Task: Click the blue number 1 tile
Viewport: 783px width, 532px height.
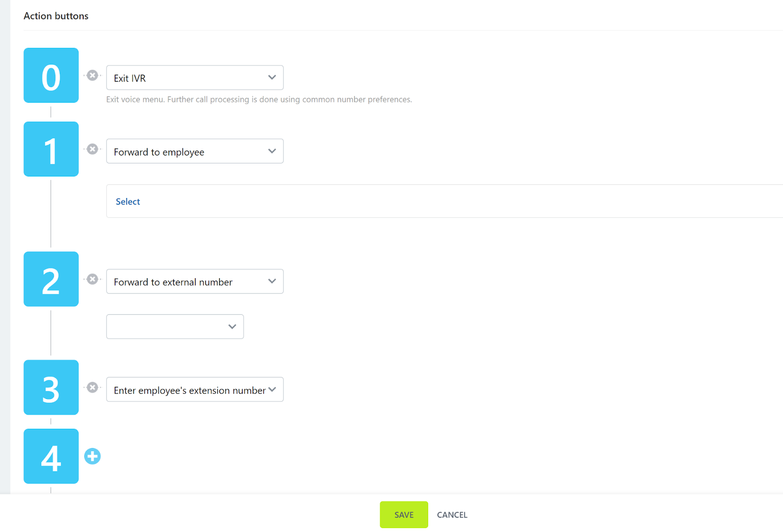Action: point(51,149)
